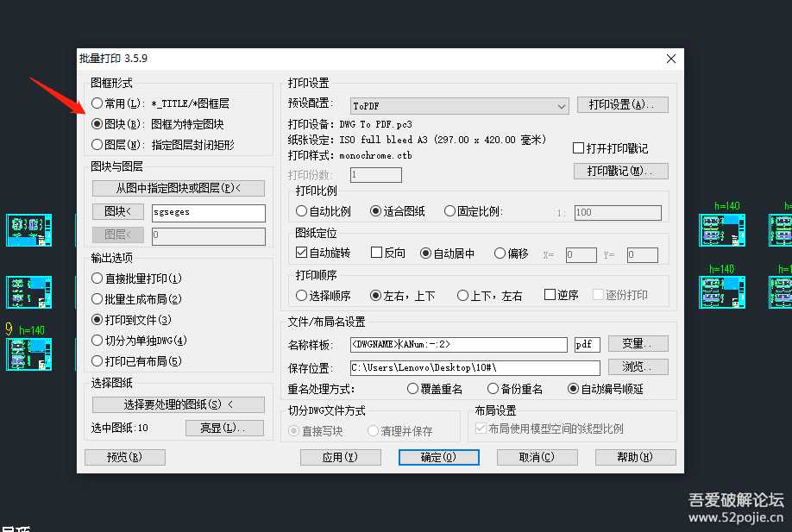The image size is (792, 532).
Task: Switch to 固定比例 print scale
Action: (x=450, y=210)
